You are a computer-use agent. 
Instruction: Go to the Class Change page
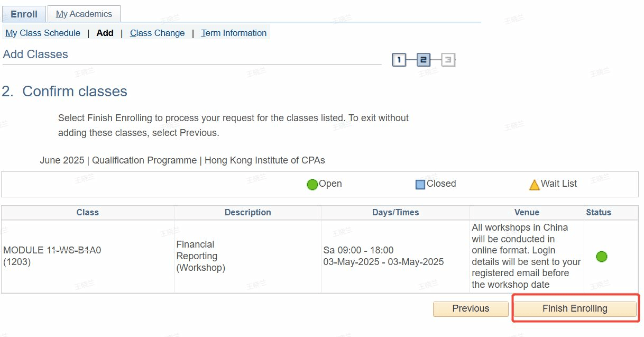point(157,33)
